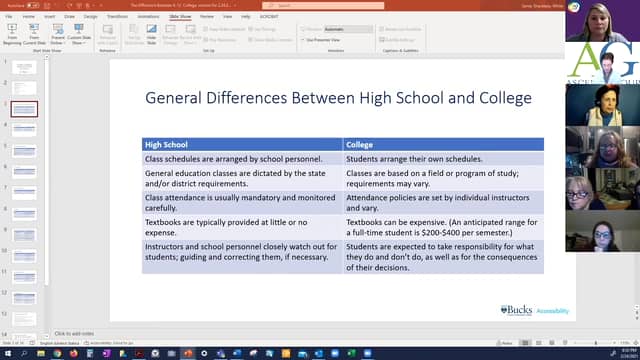Click the Notes button in the status bar
This screenshot has height=360, width=640.
pyautogui.click(x=504, y=343)
